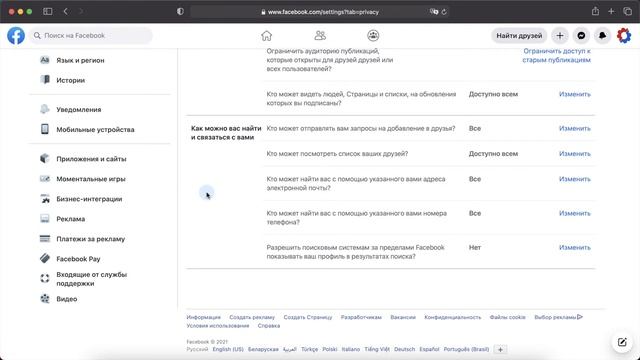Click Изменить for friend requests setting
The image size is (640, 360).
tap(575, 128)
